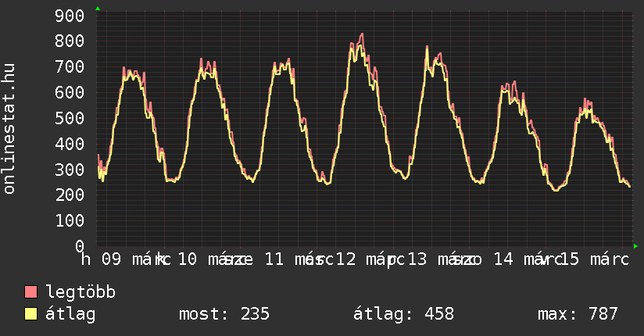Click the 0 value at the y-axis origin
Screen dimensions: 644x336
(x=80, y=245)
